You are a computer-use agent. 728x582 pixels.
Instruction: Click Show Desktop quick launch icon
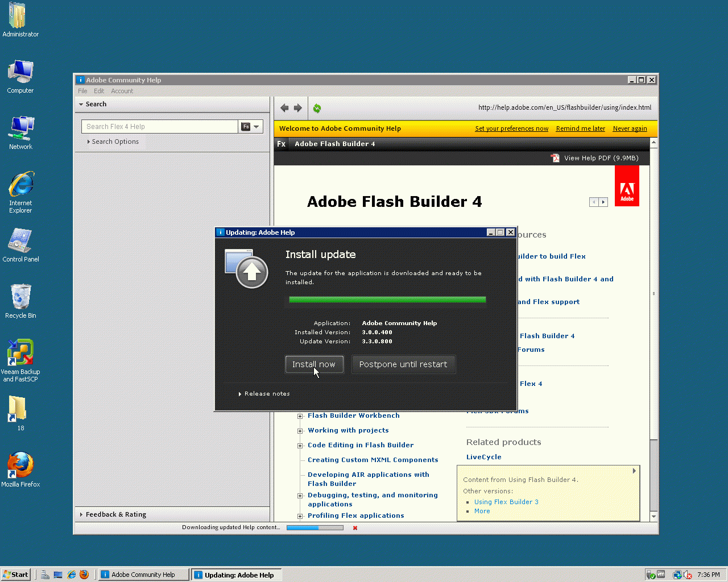click(x=58, y=575)
